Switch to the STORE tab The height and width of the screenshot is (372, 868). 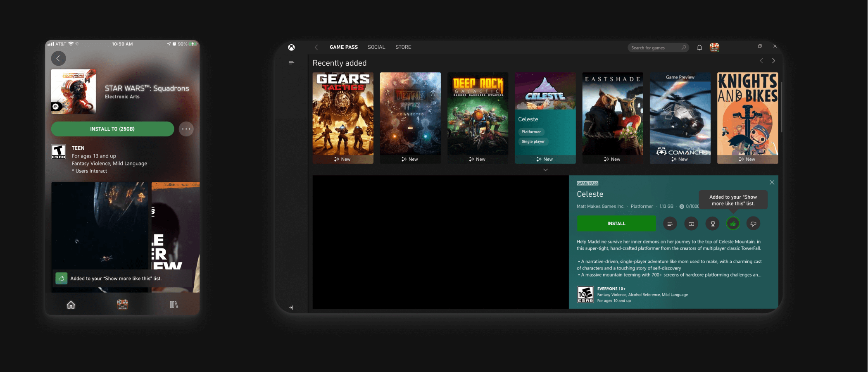pyautogui.click(x=403, y=47)
